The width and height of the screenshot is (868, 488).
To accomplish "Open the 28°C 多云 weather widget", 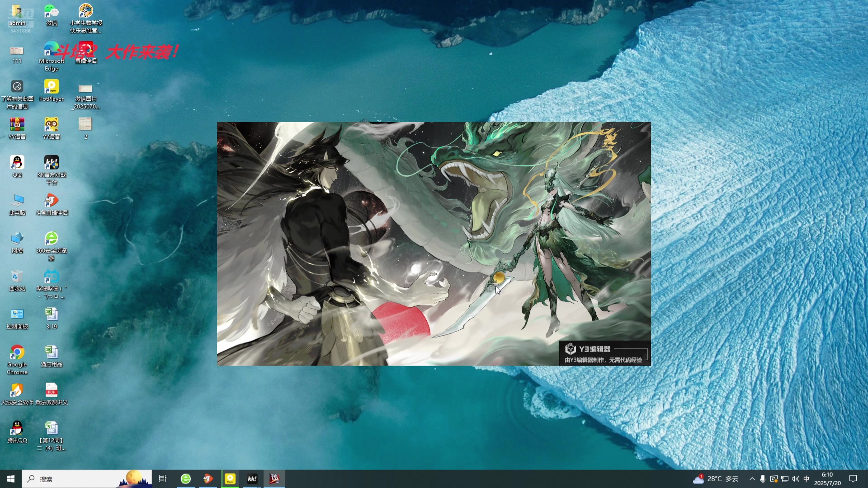I will click(716, 479).
